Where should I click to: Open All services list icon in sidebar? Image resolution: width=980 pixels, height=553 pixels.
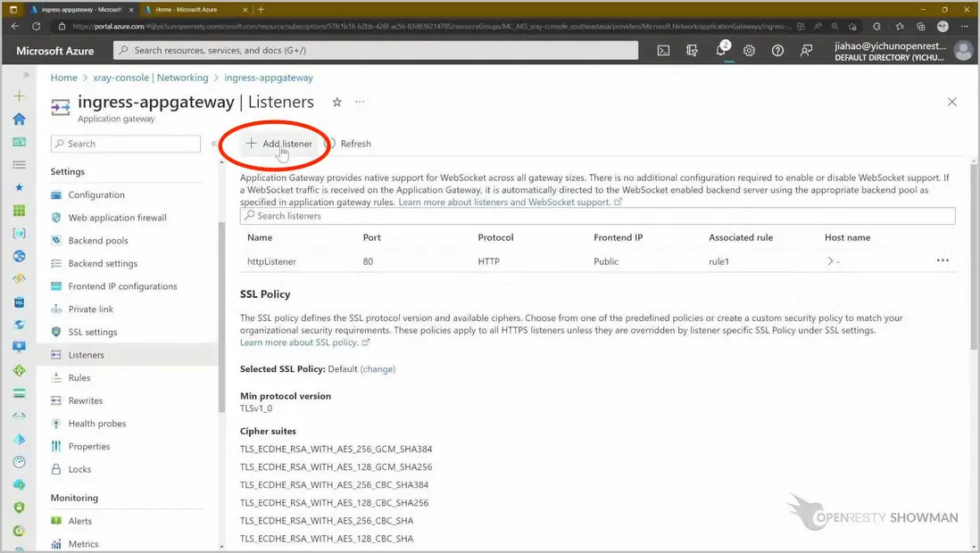(20, 165)
